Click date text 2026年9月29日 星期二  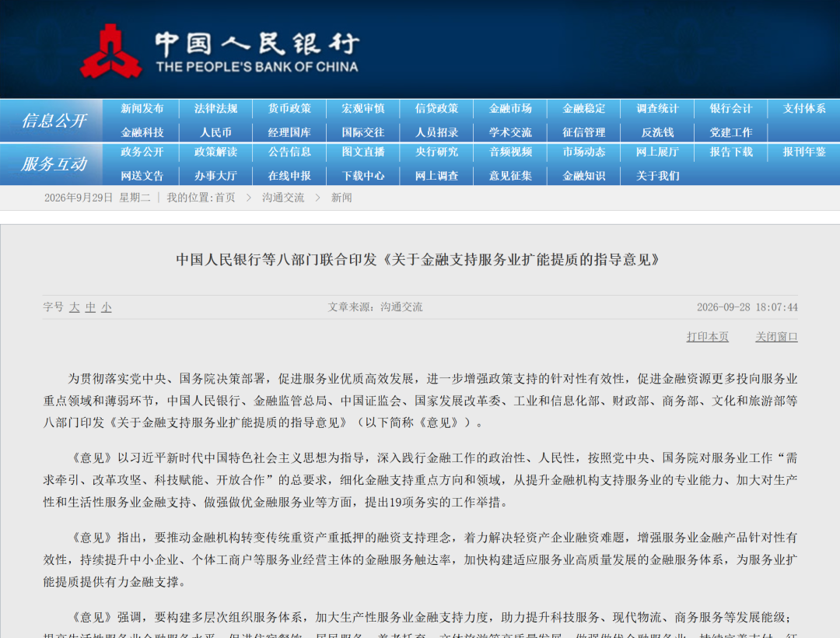(97, 198)
